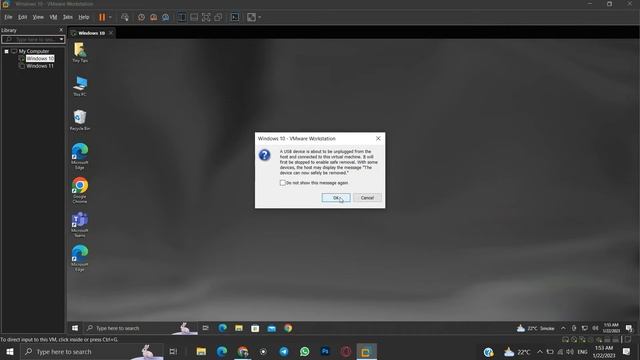
Task: Open Mail from the guest taskbar
Action: (x=271, y=328)
